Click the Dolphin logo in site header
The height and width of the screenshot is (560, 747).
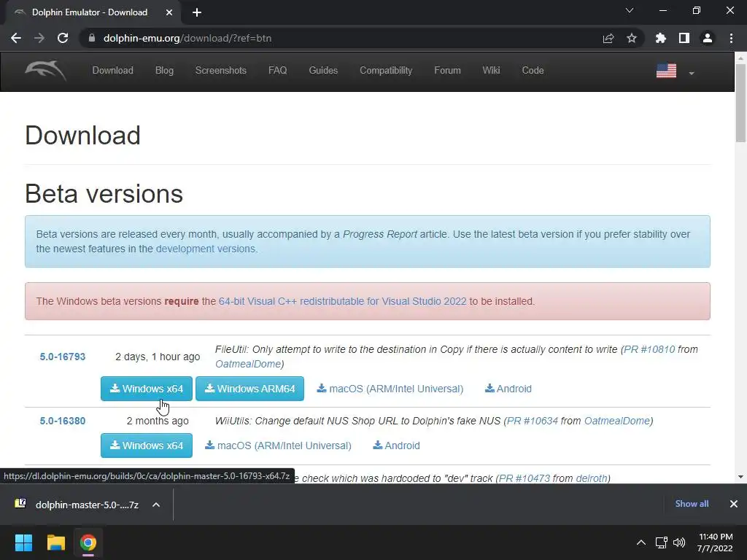coord(45,71)
